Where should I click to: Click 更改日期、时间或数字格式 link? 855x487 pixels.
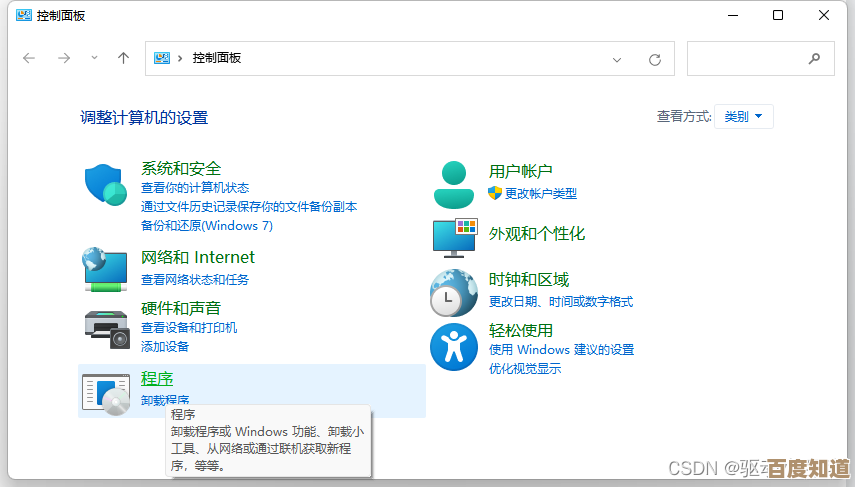(561, 302)
